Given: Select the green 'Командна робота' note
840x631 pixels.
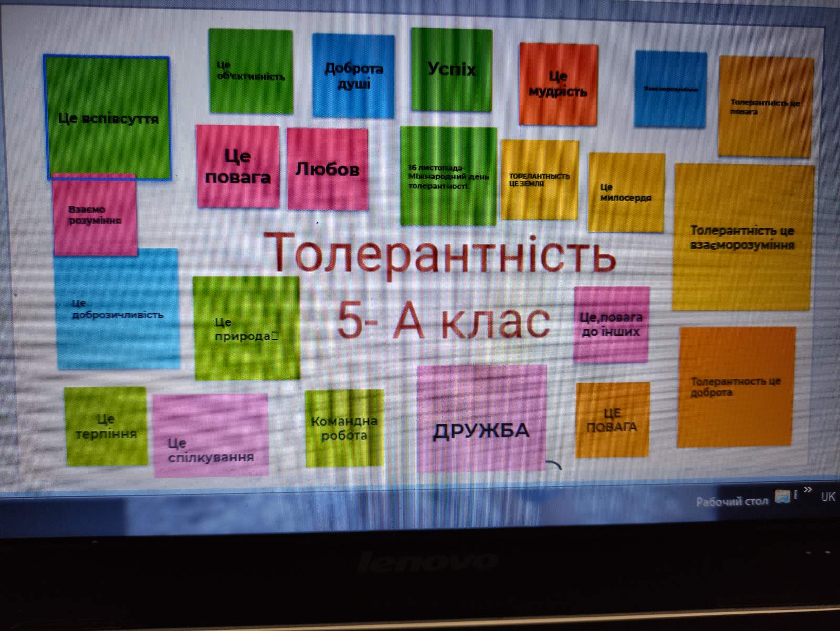Looking at the screenshot, I should tap(344, 428).
